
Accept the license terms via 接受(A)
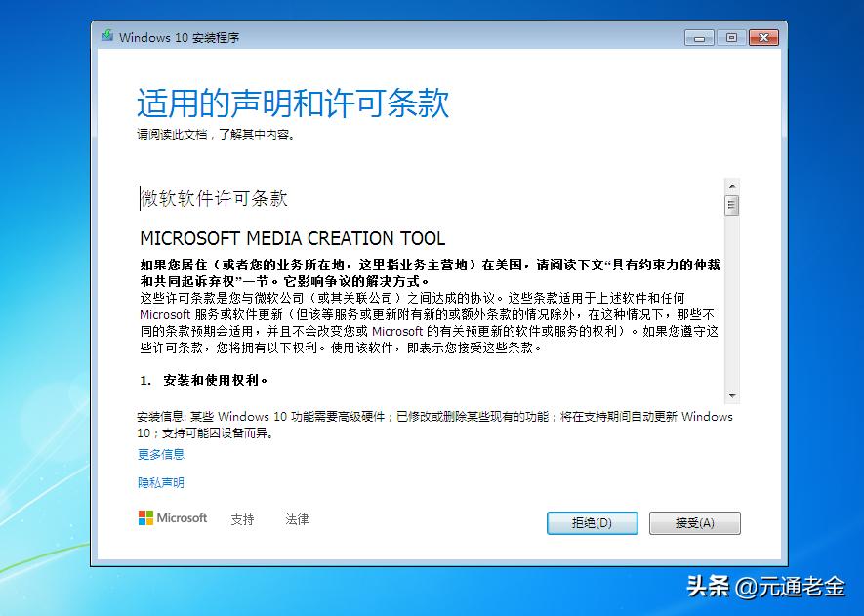[x=694, y=522]
